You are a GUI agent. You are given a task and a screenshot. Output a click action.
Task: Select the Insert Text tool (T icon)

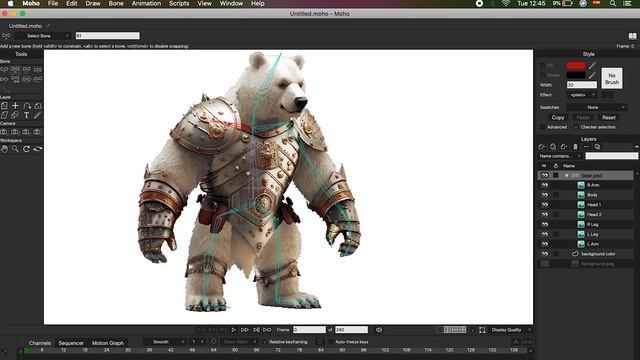[x=27, y=116]
